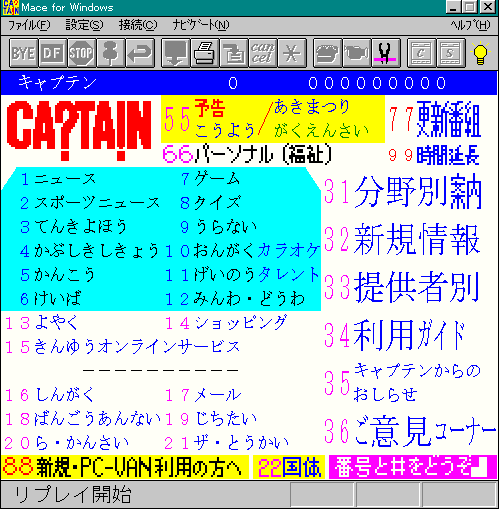Screen dimensions: 499x509
Task: Open the 接続(C) menu
Action: [138, 25]
